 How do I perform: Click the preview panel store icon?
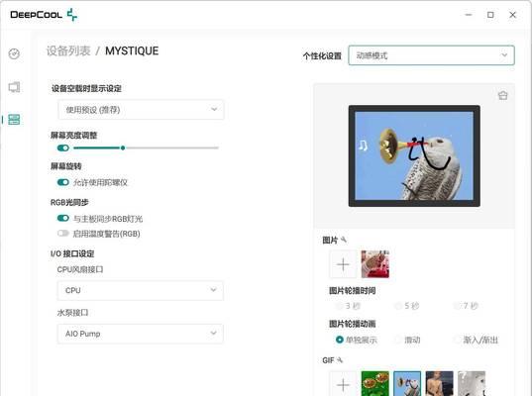point(503,96)
